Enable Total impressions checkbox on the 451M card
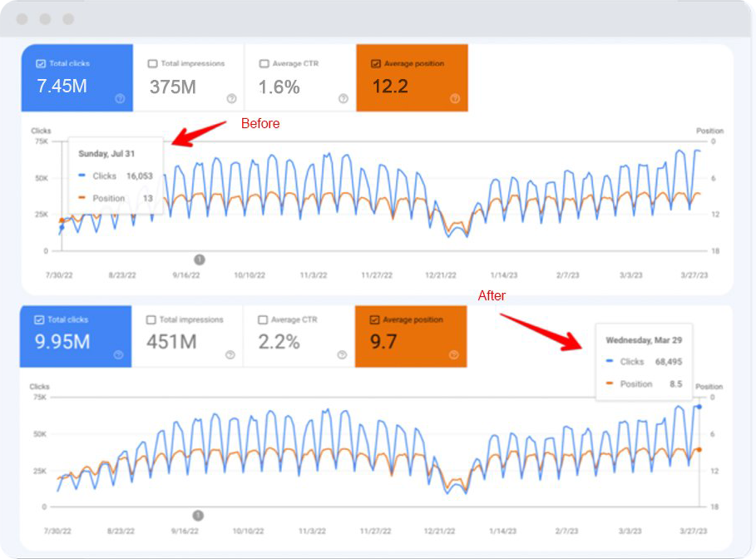This screenshot has width=756, height=559. [x=151, y=319]
